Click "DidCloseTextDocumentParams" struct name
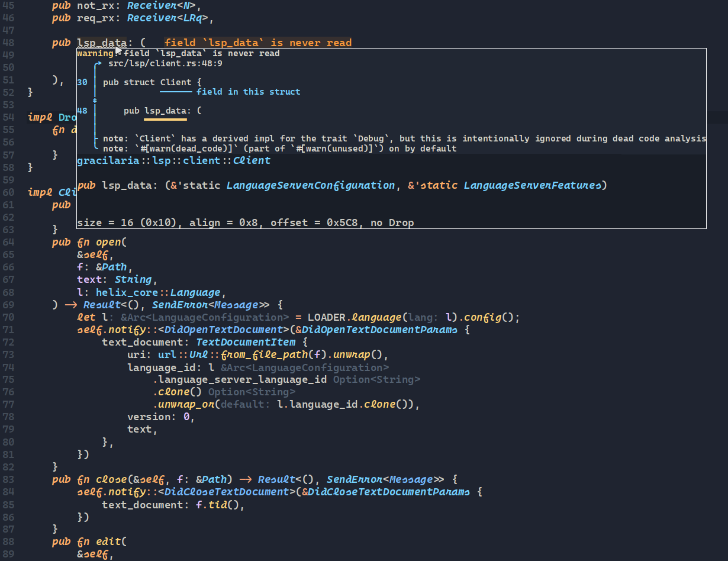 tap(389, 491)
